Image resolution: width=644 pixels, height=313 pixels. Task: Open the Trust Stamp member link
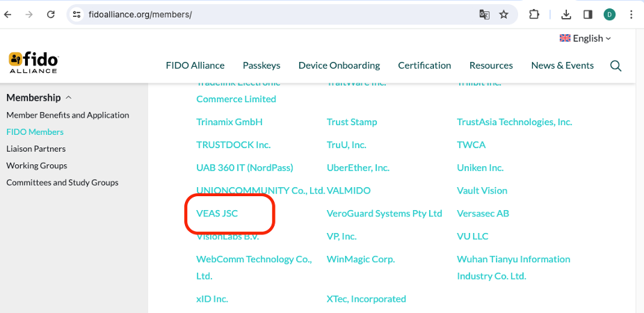click(x=352, y=122)
